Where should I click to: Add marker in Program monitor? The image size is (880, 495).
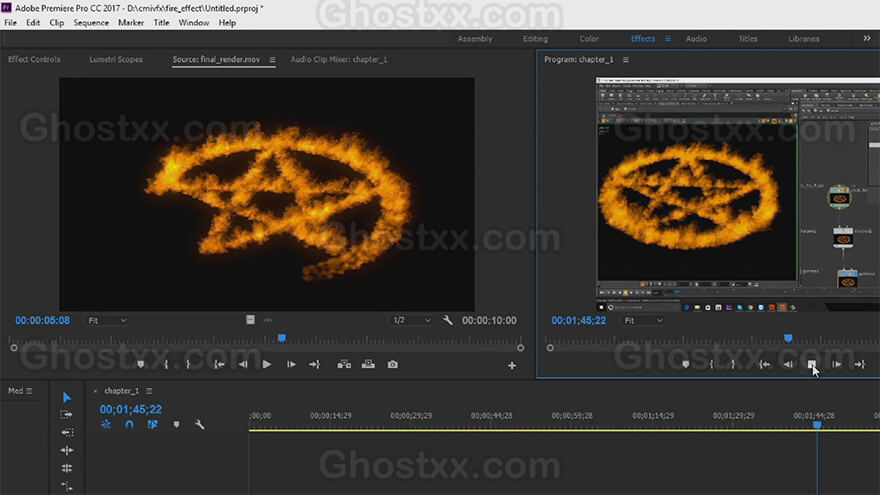685,364
